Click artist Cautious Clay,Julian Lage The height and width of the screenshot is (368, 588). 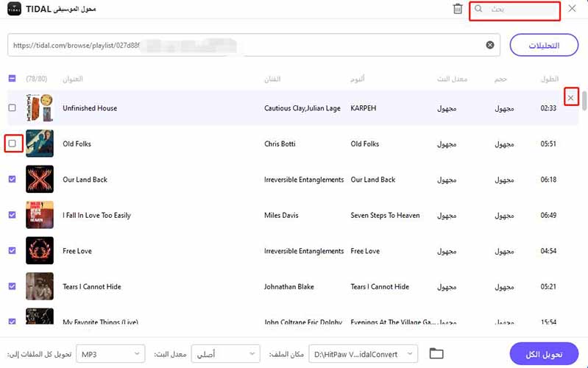click(302, 108)
